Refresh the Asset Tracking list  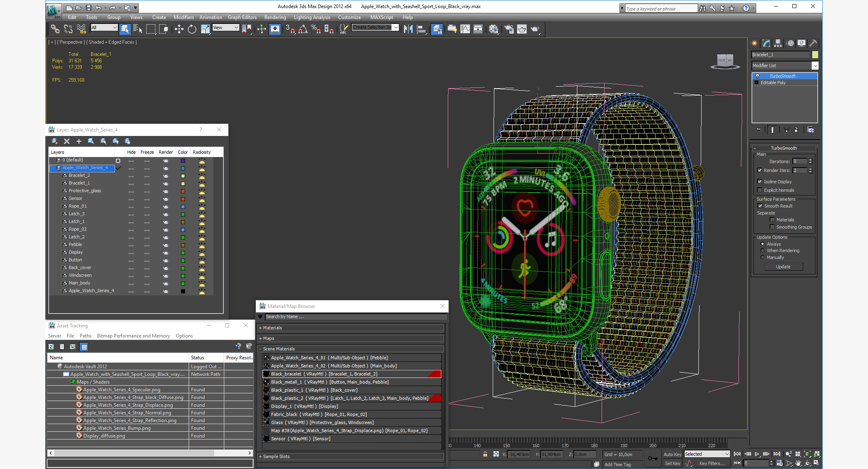pos(51,347)
